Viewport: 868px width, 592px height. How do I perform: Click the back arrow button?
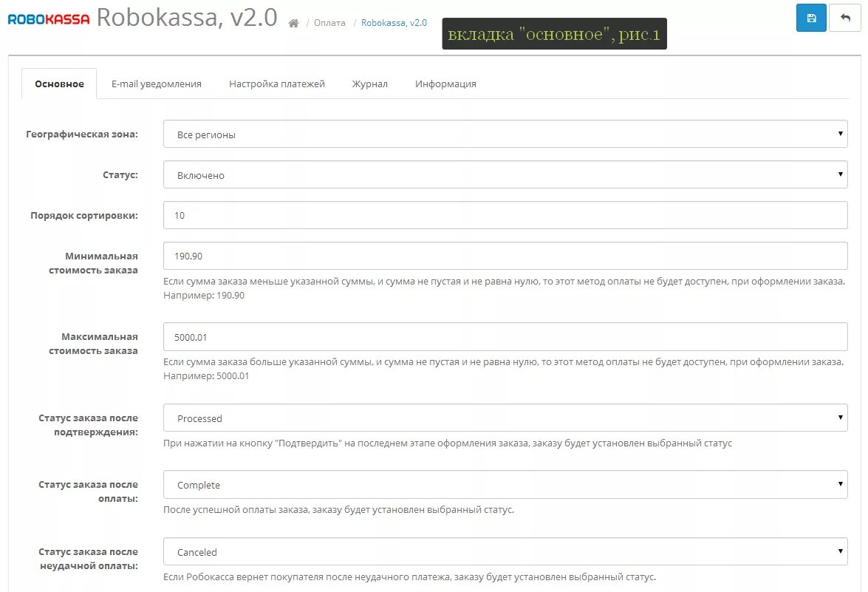pyautogui.click(x=845, y=18)
